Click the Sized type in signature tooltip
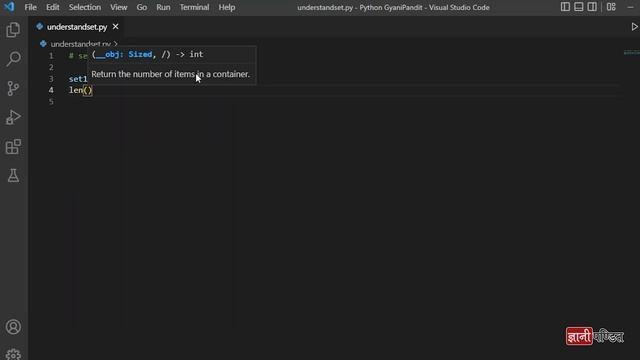This screenshot has width=640, height=360. [140, 54]
